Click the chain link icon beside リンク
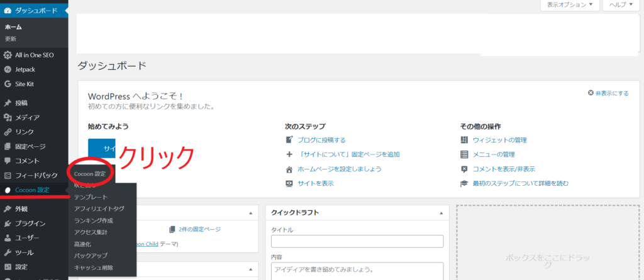Image resolution: width=644 pixels, height=280 pixels. click(7, 132)
